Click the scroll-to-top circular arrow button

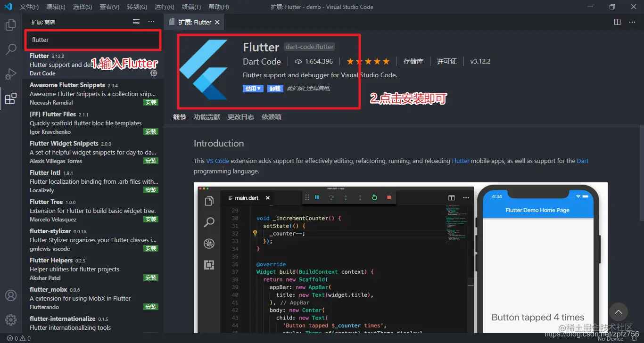(619, 312)
